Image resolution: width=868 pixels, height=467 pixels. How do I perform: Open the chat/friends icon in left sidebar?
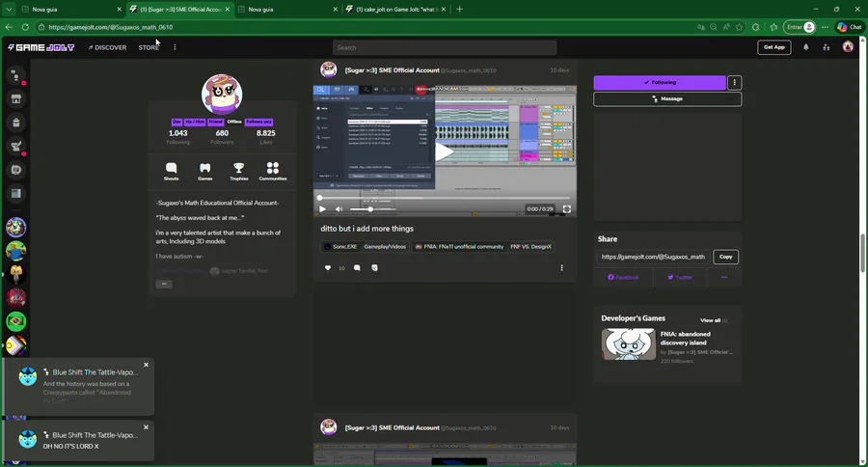click(x=16, y=76)
